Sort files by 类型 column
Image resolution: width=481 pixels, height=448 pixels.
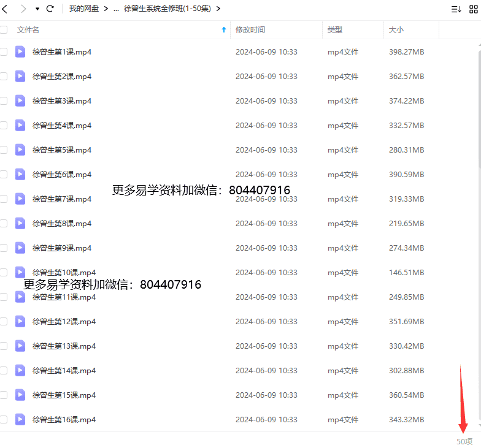pyautogui.click(x=335, y=30)
